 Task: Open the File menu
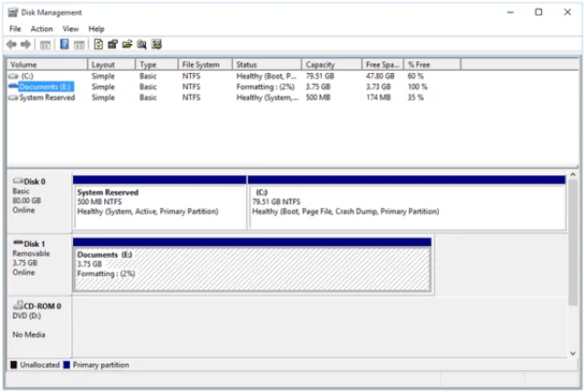point(16,28)
